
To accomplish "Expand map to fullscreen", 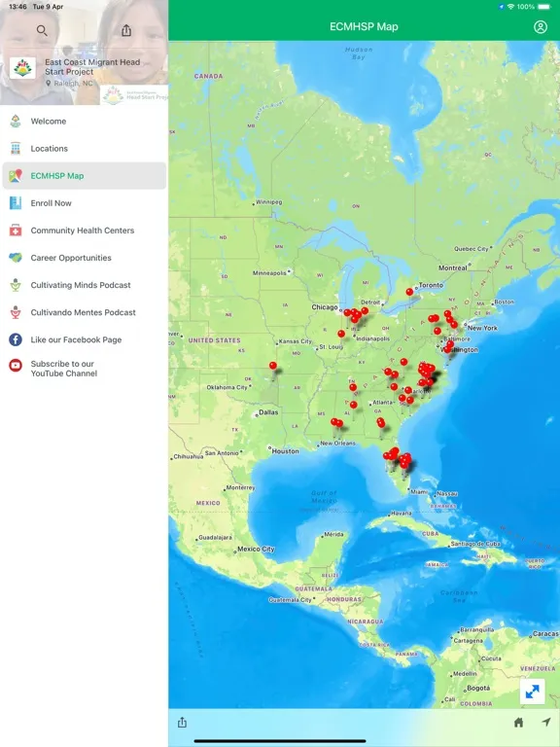I will pos(532,692).
